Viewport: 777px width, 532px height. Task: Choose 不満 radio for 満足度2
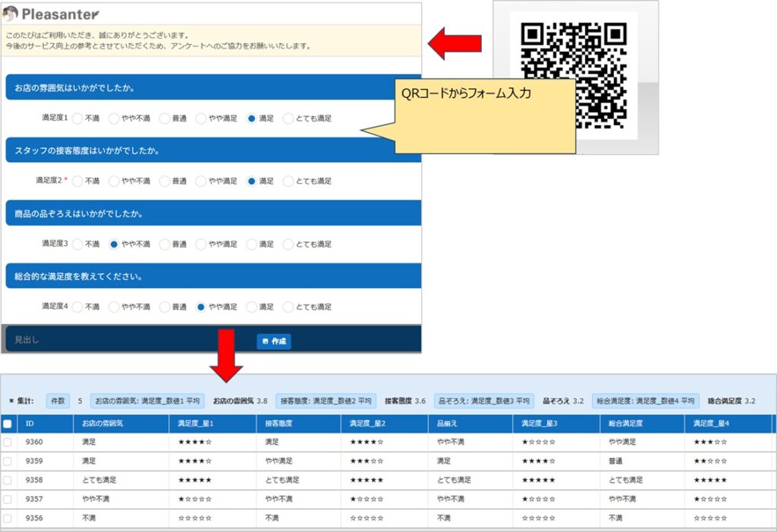pyautogui.click(x=77, y=181)
